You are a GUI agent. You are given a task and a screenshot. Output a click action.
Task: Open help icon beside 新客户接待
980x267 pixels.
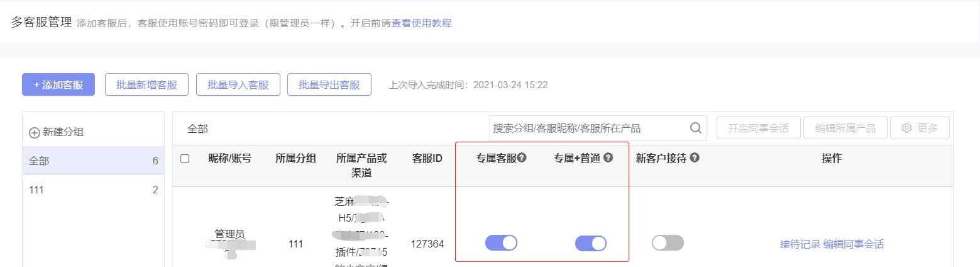pyautogui.click(x=694, y=158)
